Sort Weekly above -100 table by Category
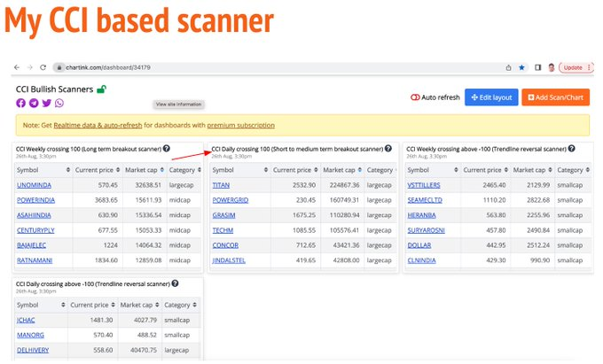Image resolution: width=603 pixels, height=364 pixels. click(x=573, y=170)
